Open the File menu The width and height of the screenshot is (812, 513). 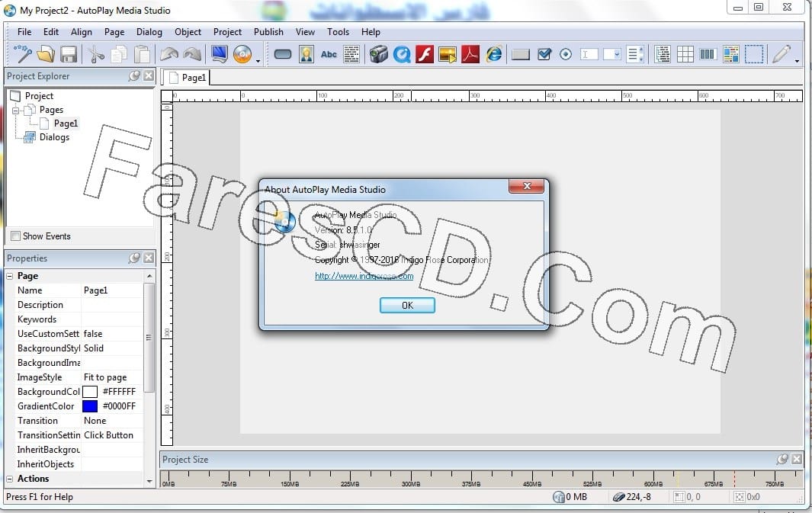tap(24, 31)
